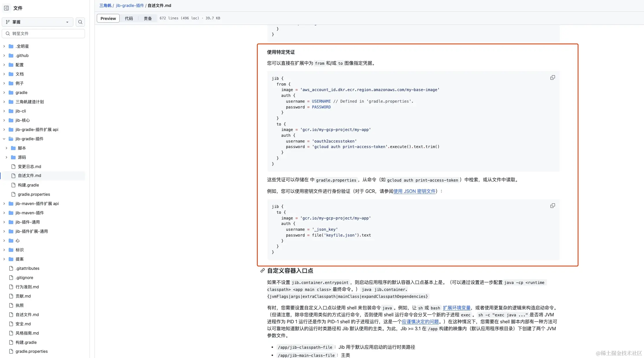Click the anchor link icon beside 自定义容器入口点
This screenshot has width=644, height=358.
click(262, 271)
